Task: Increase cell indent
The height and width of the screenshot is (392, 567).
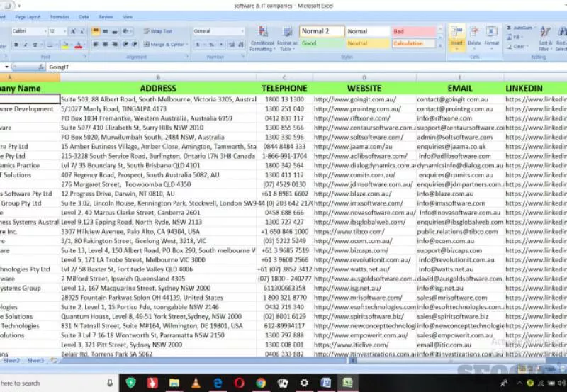Action: click(135, 44)
